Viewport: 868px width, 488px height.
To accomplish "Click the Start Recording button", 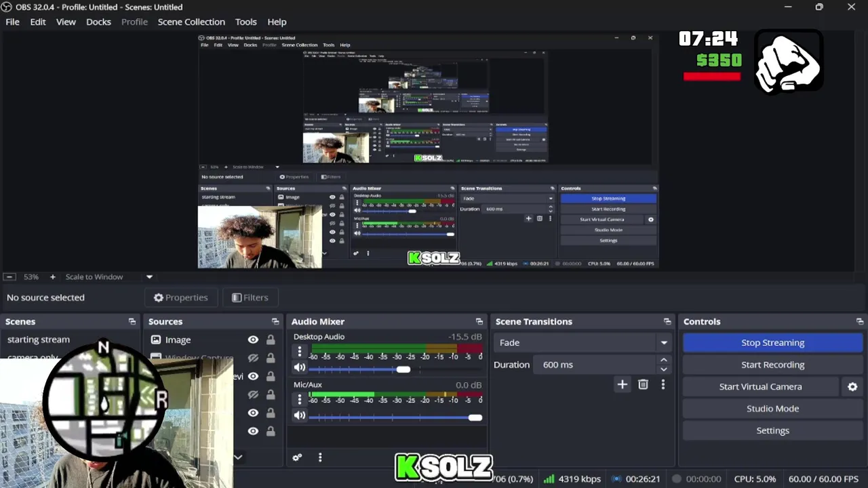I will pos(772,365).
